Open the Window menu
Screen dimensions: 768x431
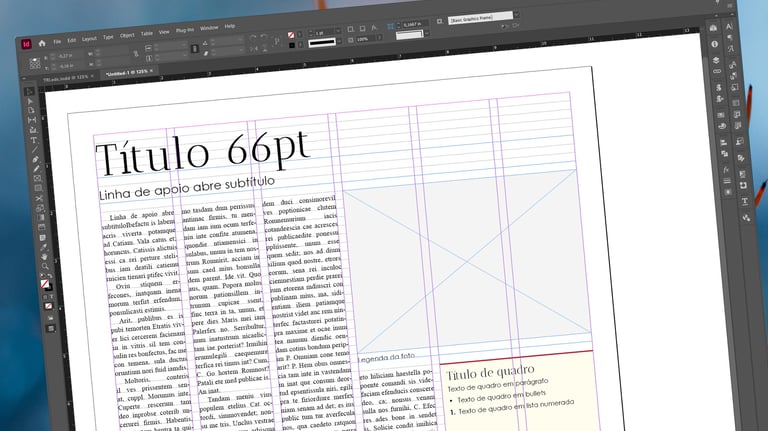209,28
